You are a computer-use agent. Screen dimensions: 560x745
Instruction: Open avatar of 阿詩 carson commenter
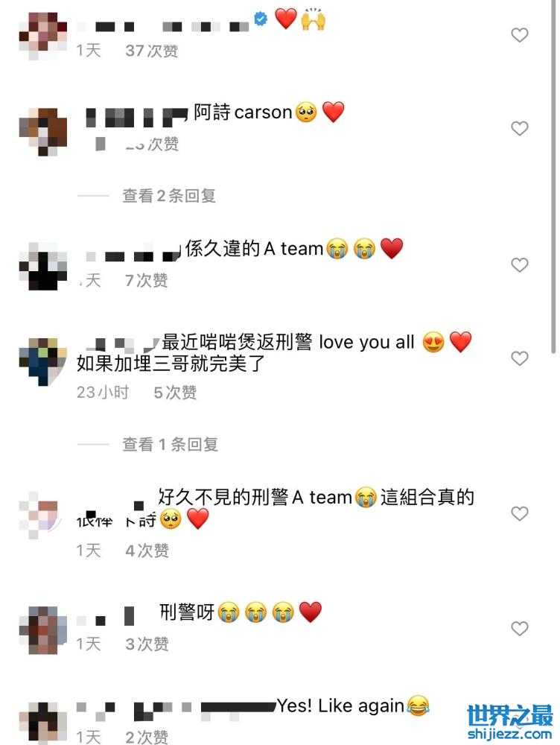coord(42,132)
